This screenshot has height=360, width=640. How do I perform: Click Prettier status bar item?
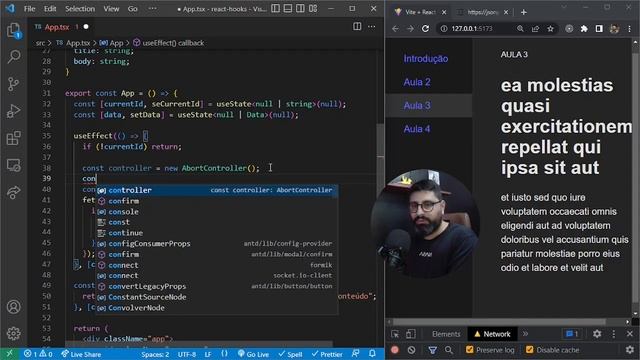tap(327, 354)
